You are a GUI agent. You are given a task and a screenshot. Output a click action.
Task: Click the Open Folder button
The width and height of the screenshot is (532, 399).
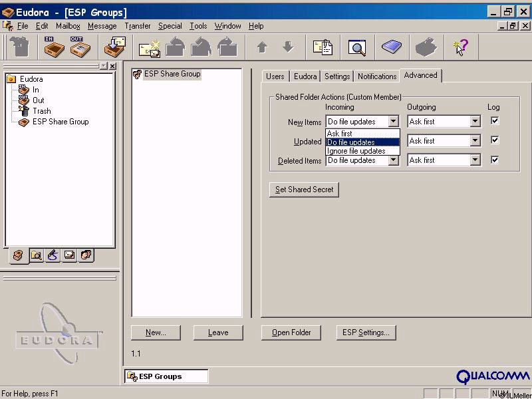click(291, 332)
